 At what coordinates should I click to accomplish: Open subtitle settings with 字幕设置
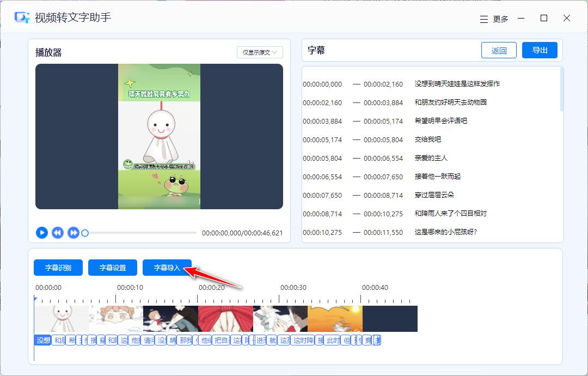[112, 267]
